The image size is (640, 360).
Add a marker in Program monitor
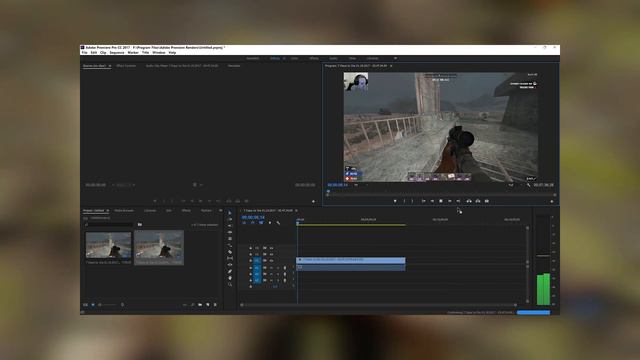point(395,201)
